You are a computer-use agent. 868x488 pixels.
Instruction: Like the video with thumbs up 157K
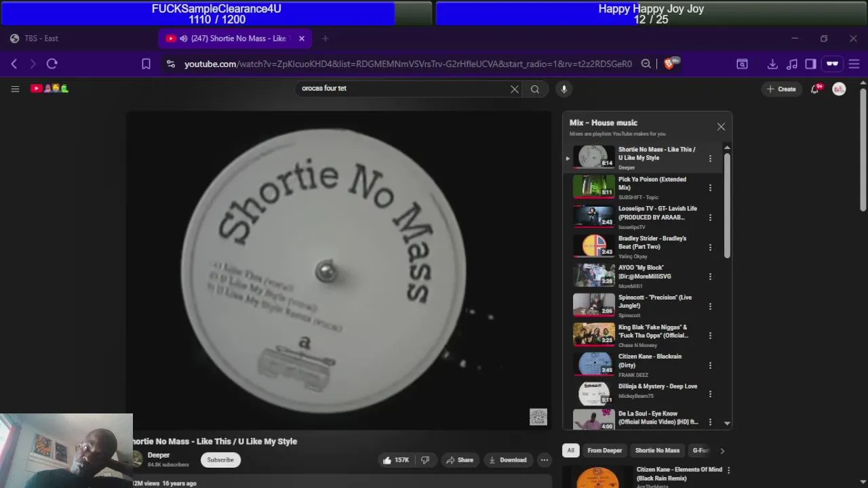tap(395, 460)
